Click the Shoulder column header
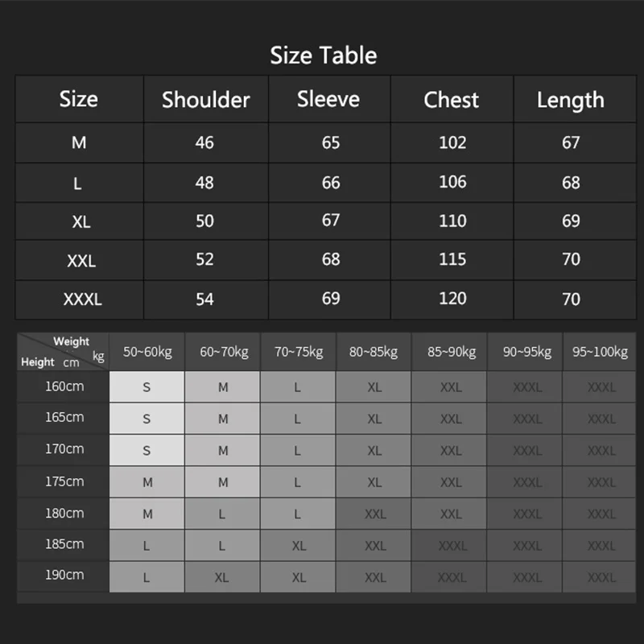 tap(205, 100)
